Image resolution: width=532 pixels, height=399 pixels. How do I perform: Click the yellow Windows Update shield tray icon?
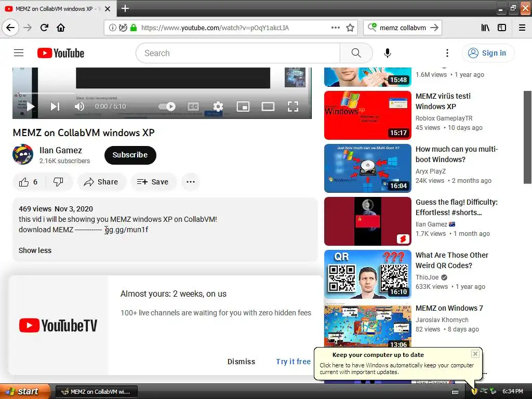click(x=474, y=392)
